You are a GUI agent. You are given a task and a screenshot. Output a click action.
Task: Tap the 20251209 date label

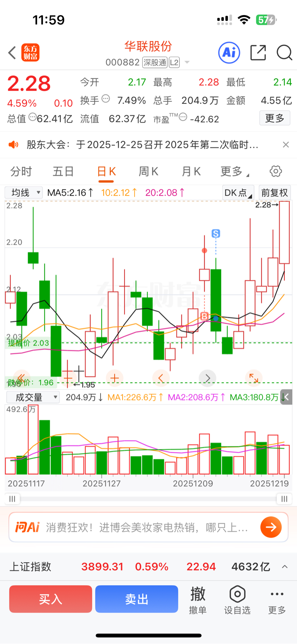(x=193, y=483)
